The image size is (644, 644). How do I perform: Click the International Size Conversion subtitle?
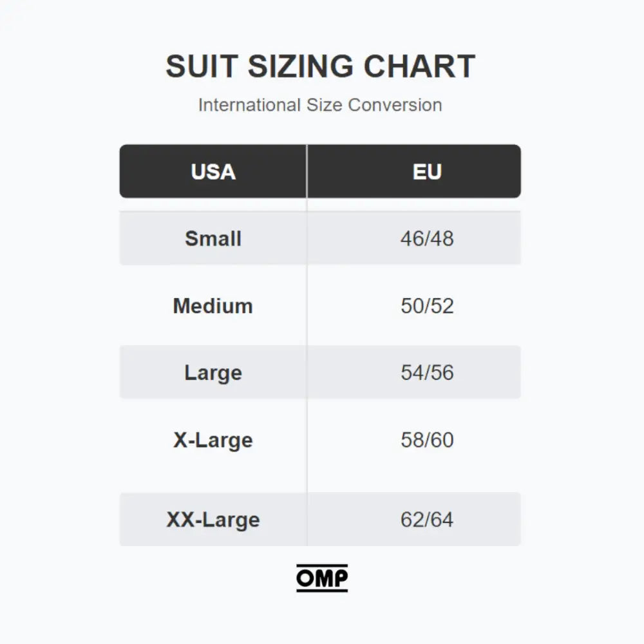pos(320,105)
